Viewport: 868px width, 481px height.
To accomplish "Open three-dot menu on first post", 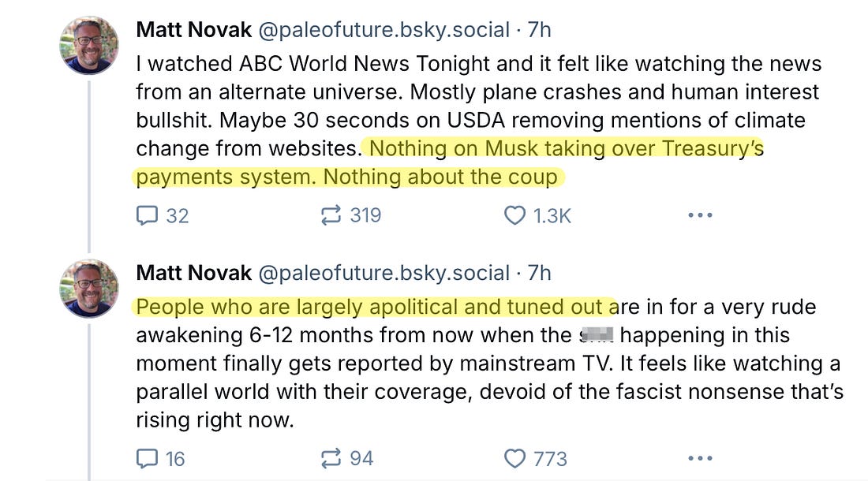I will (x=700, y=215).
